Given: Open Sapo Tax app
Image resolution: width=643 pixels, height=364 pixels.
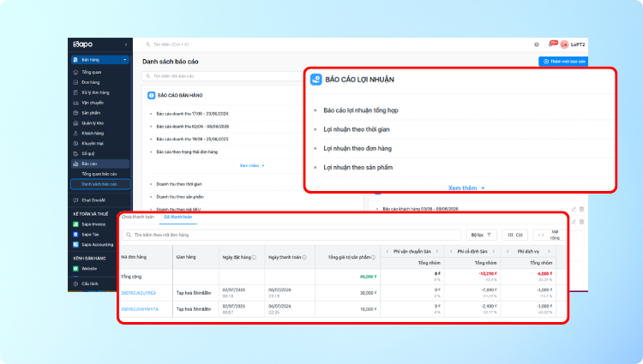Looking at the screenshot, I should pos(90,235).
